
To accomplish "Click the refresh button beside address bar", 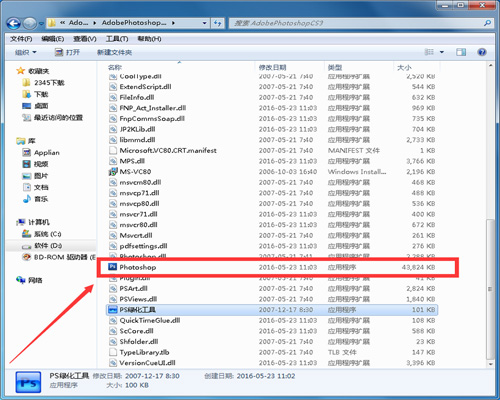I will 217,23.
